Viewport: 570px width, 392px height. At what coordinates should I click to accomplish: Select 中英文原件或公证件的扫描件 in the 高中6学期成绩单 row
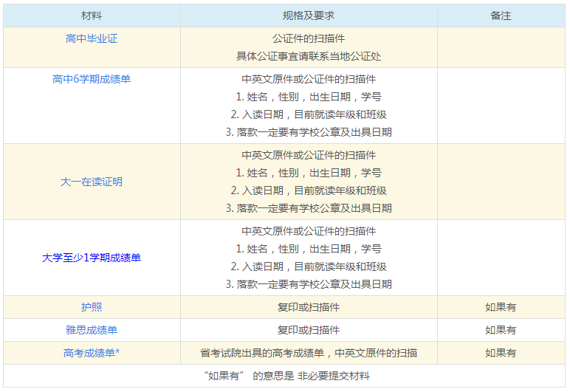(309, 79)
